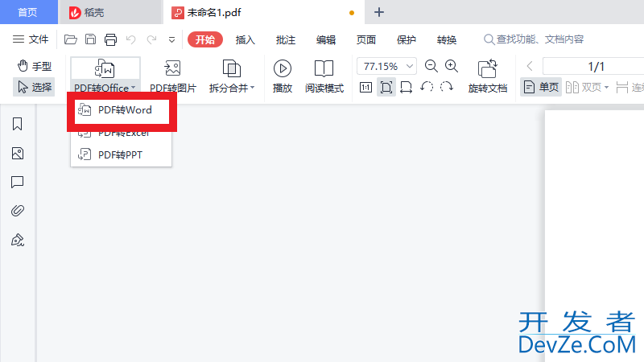644x362 pixels.
Task: Click the PDF转图片 button
Action: pos(173,76)
